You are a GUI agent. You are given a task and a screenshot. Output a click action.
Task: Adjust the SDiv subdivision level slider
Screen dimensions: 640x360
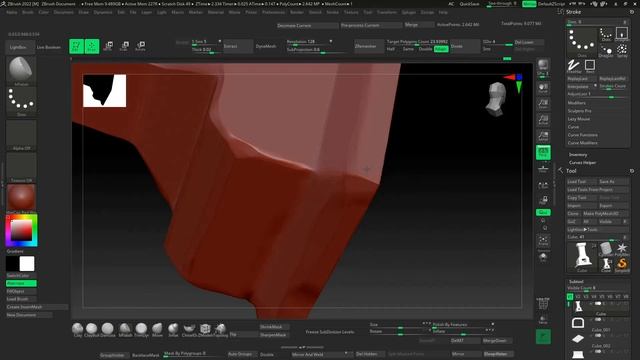[497, 42]
